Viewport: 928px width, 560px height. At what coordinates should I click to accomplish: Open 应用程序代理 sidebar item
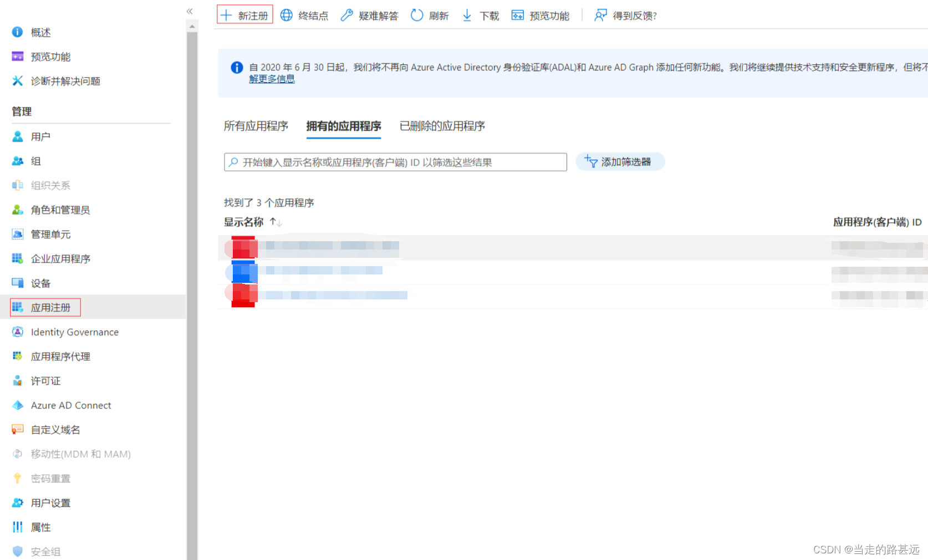pyautogui.click(x=51, y=357)
